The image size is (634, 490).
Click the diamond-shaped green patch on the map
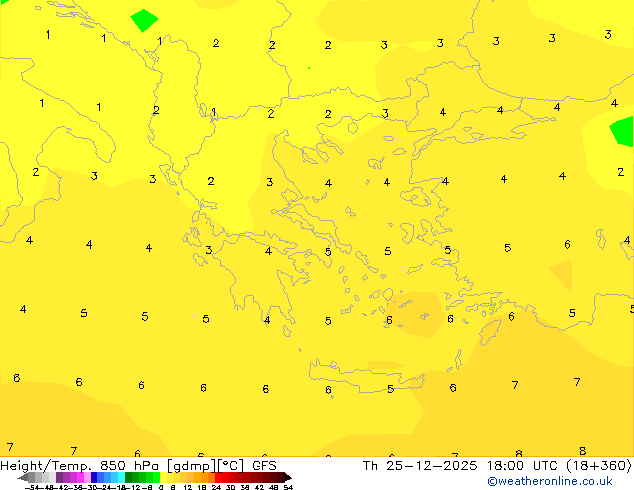click(x=144, y=20)
